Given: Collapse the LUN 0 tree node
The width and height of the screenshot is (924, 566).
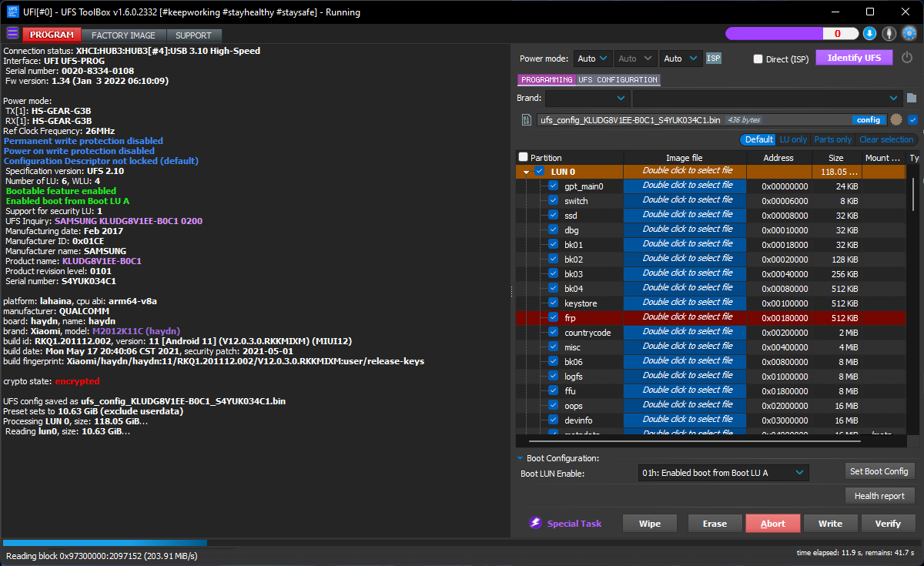Looking at the screenshot, I should [526, 172].
